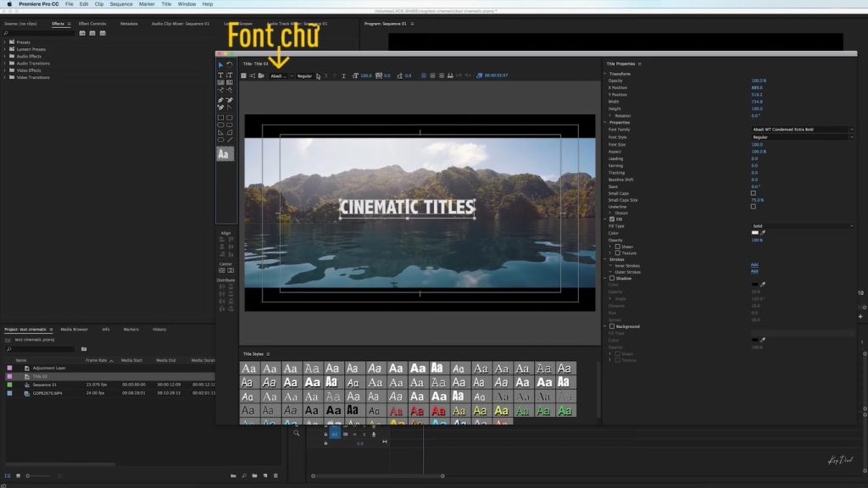Viewport: 868px width, 488px height.
Task: Open the Fill Type dropdown set to Solid
Action: (x=802, y=226)
